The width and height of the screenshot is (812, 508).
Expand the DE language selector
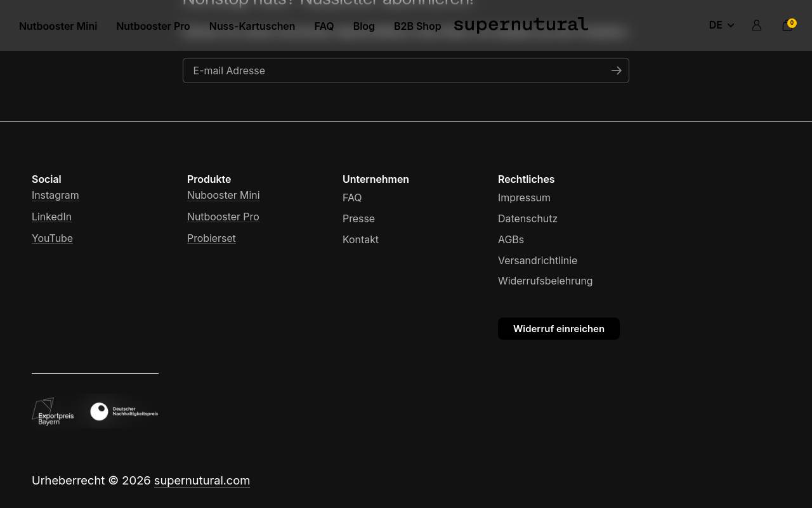[x=721, y=25]
